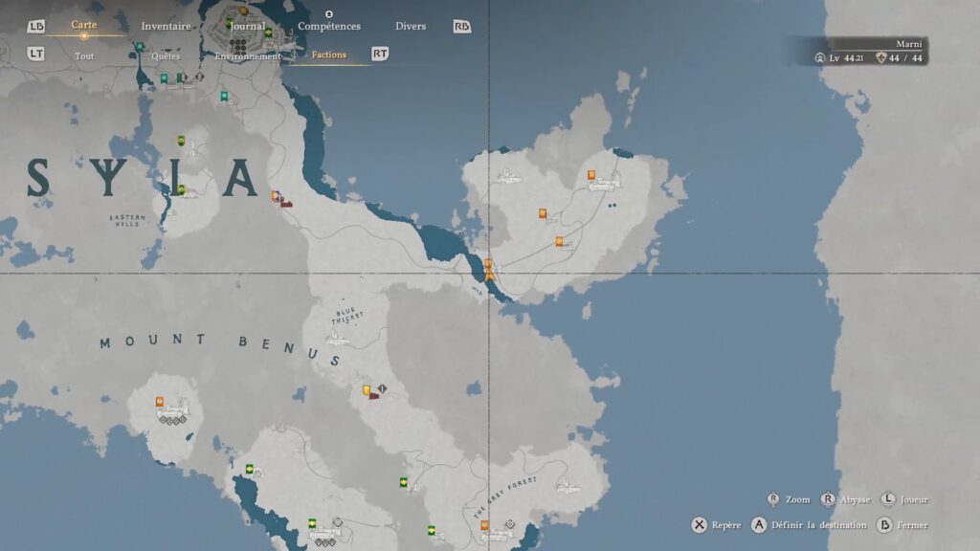Click the X Repère marker button
Image resolution: width=980 pixels, height=551 pixels.
(700, 525)
